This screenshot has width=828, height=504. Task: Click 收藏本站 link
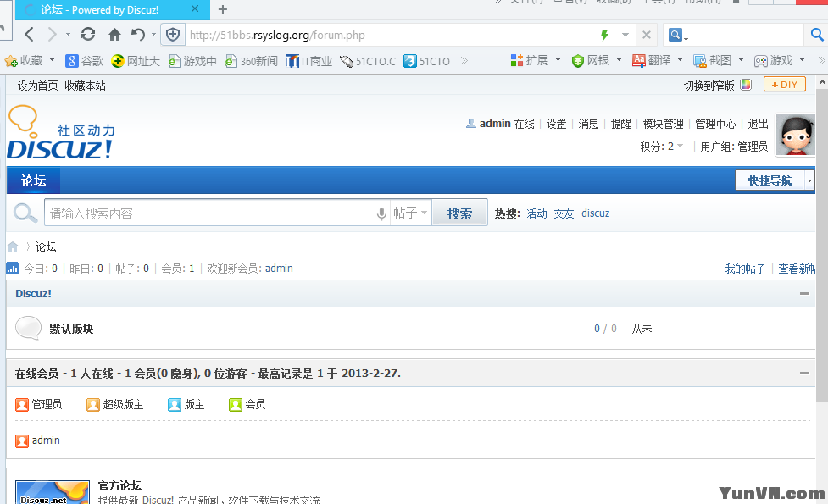[85, 86]
